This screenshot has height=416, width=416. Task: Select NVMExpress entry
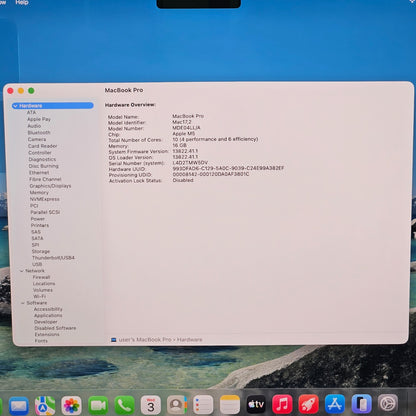click(45, 199)
